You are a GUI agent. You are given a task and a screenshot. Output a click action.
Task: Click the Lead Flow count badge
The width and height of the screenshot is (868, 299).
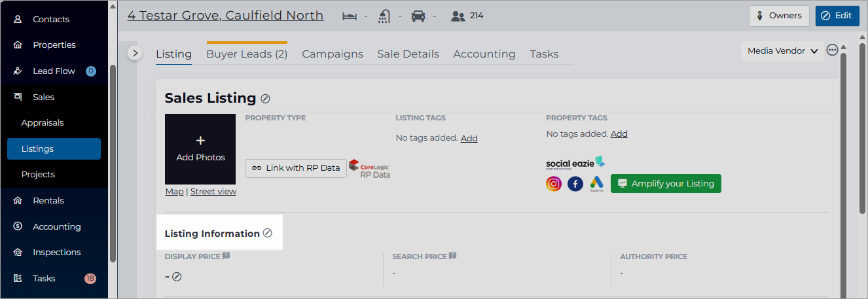(x=91, y=71)
